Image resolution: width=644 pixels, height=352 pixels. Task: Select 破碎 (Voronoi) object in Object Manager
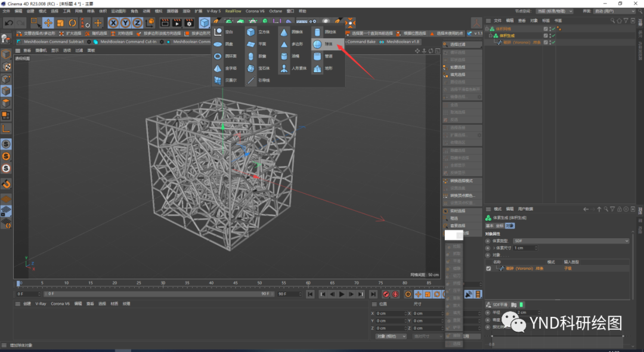[522, 42]
